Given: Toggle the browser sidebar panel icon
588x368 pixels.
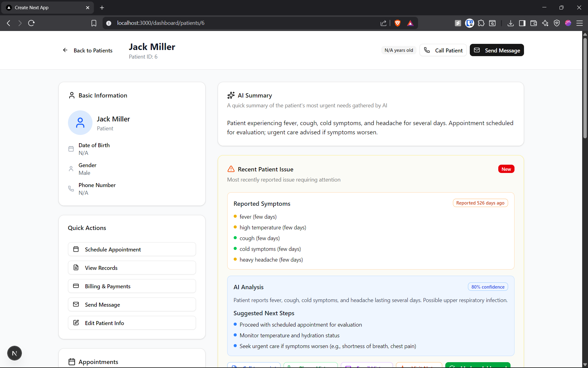Looking at the screenshot, I should [x=522, y=23].
